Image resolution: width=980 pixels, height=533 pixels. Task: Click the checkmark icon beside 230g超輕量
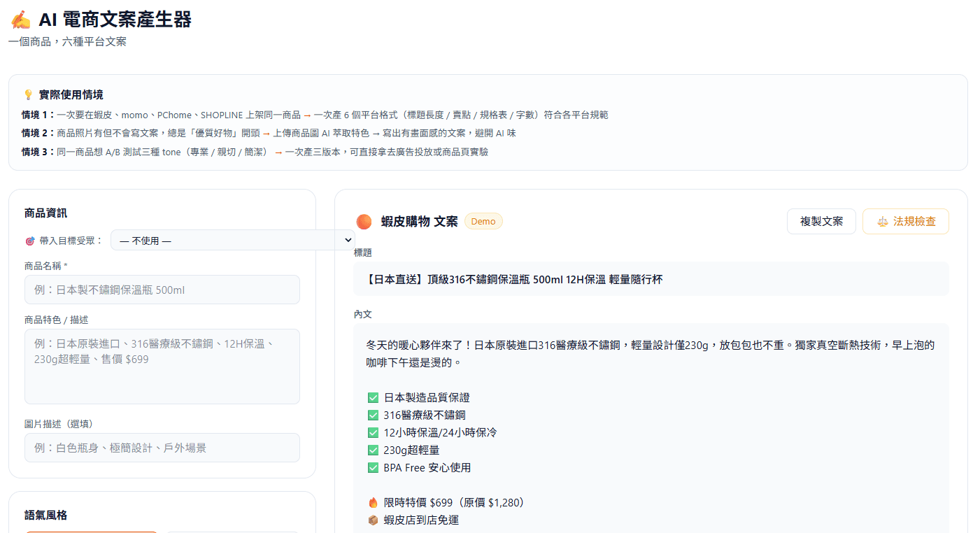click(x=373, y=450)
